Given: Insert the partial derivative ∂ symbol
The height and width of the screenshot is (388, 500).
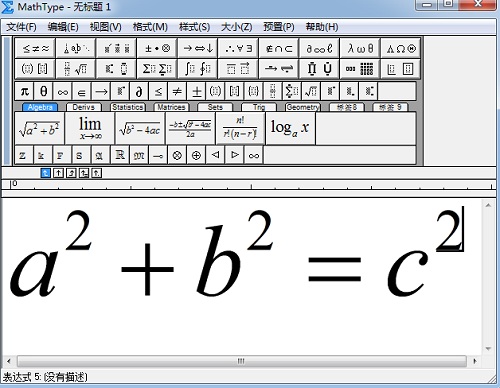Looking at the screenshot, I should point(139,91).
